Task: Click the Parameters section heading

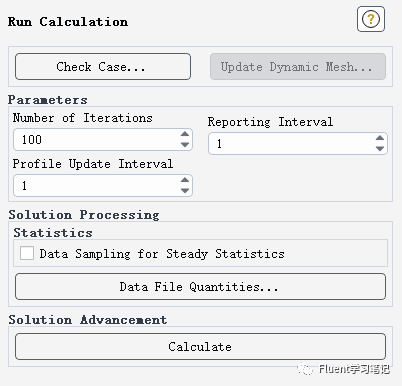Action: click(x=48, y=100)
